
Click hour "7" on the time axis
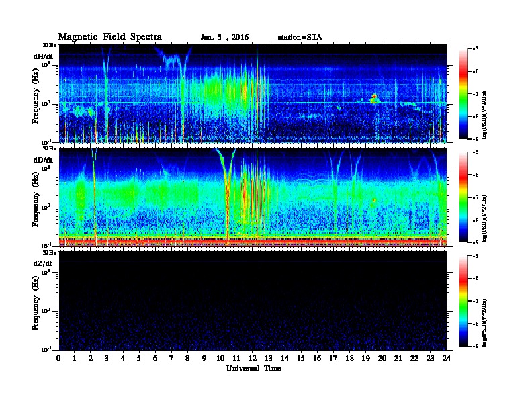click(171, 358)
